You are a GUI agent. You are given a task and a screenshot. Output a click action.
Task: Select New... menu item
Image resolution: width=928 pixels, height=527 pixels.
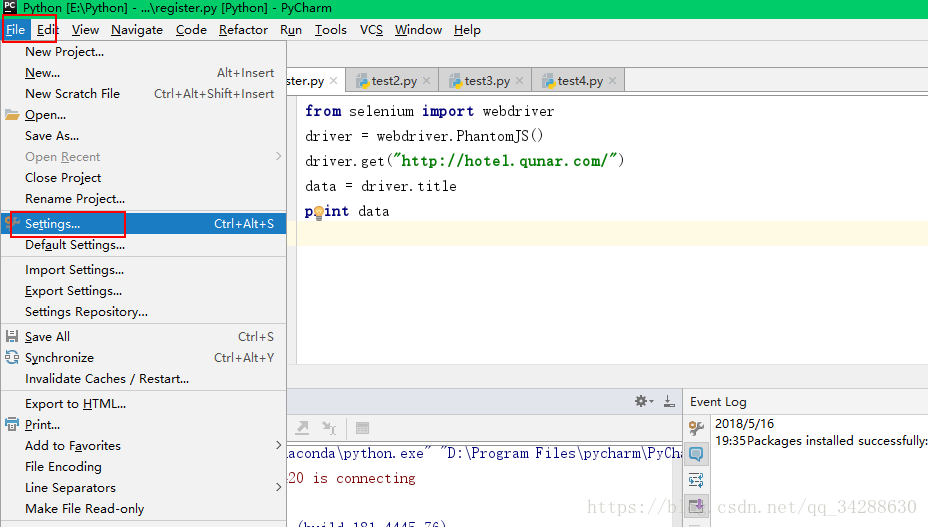click(x=144, y=73)
